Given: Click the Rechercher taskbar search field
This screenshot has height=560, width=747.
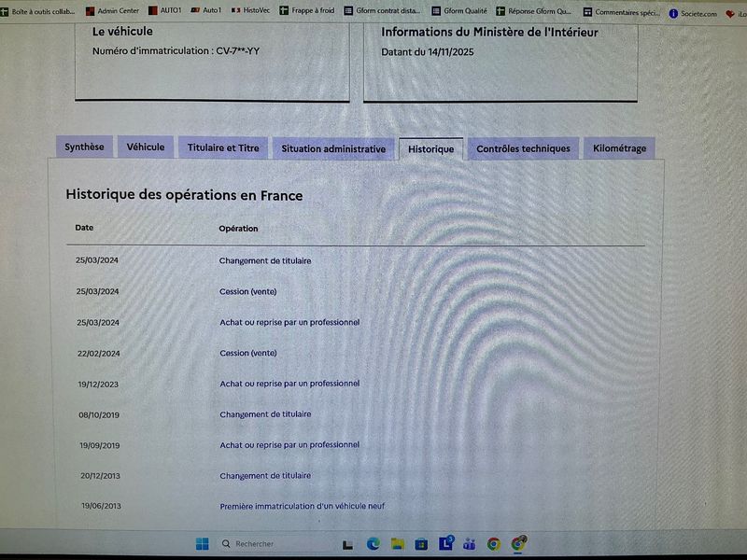Looking at the screenshot, I should (x=271, y=544).
